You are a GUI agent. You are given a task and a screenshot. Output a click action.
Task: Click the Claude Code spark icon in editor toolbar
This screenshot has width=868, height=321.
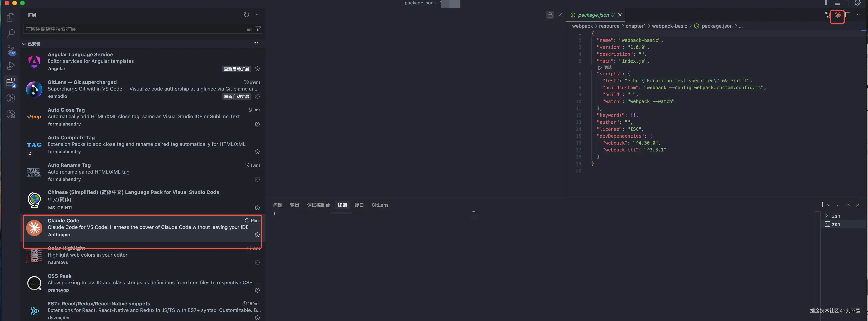click(837, 15)
